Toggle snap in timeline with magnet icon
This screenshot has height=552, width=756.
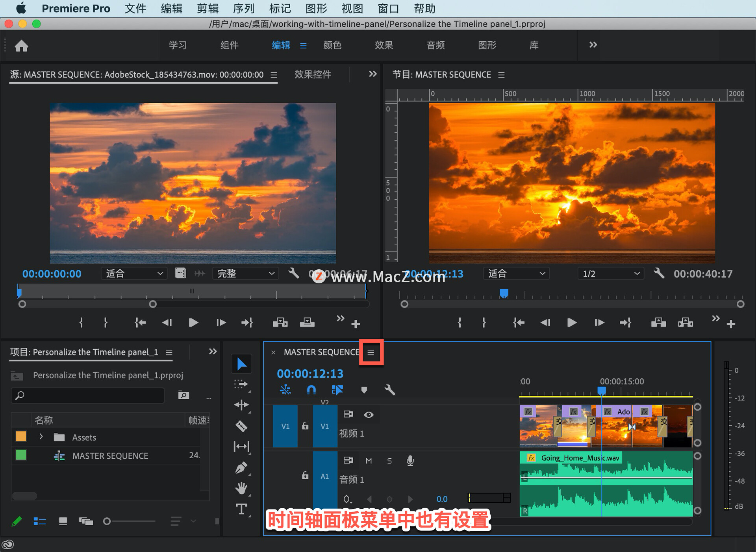pos(311,390)
